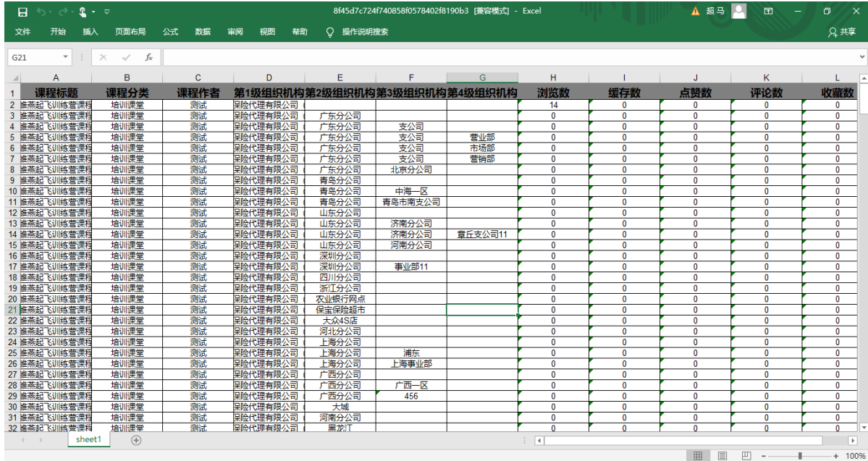Select Normal view icon in status bar

698,456
